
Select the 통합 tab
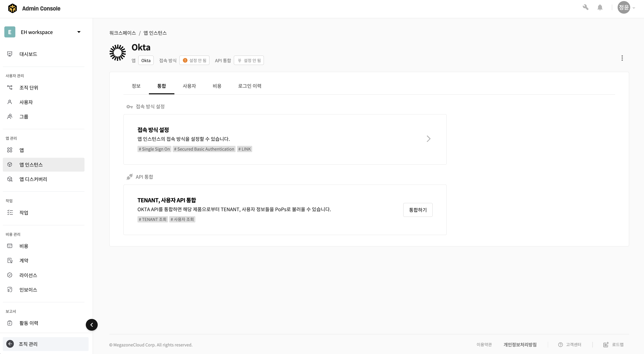coord(161,86)
